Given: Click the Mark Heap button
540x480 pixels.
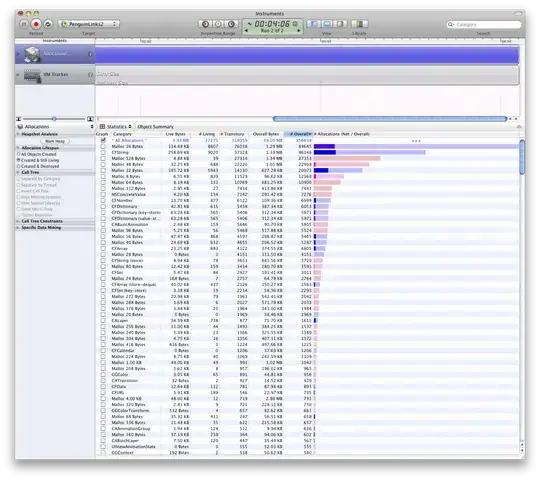Looking at the screenshot, I should pos(55,141).
